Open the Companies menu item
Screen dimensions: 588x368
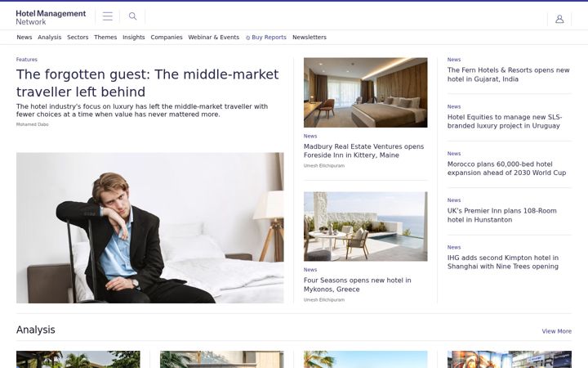coord(167,37)
